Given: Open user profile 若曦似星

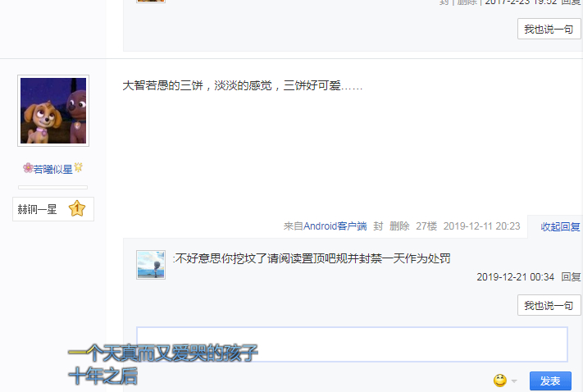Looking at the screenshot, I should [x=52, y=169].
